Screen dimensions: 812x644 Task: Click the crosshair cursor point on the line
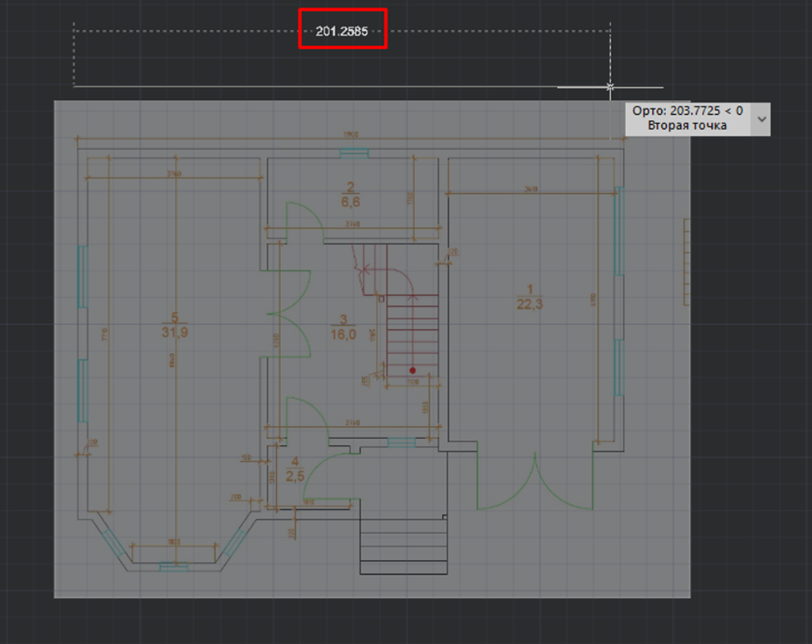610,87
